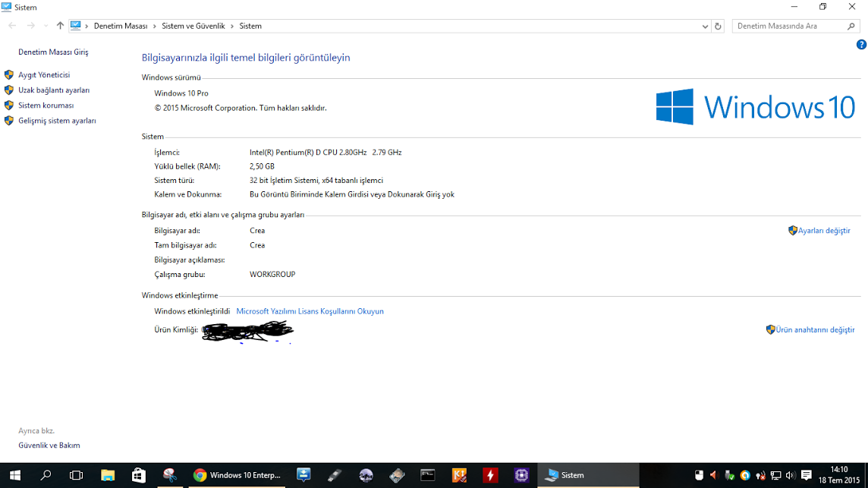This screenshot has height=488, width=868.
Task: Select Sistem in the breadcrumb path
Action: [x=250, y=26]
